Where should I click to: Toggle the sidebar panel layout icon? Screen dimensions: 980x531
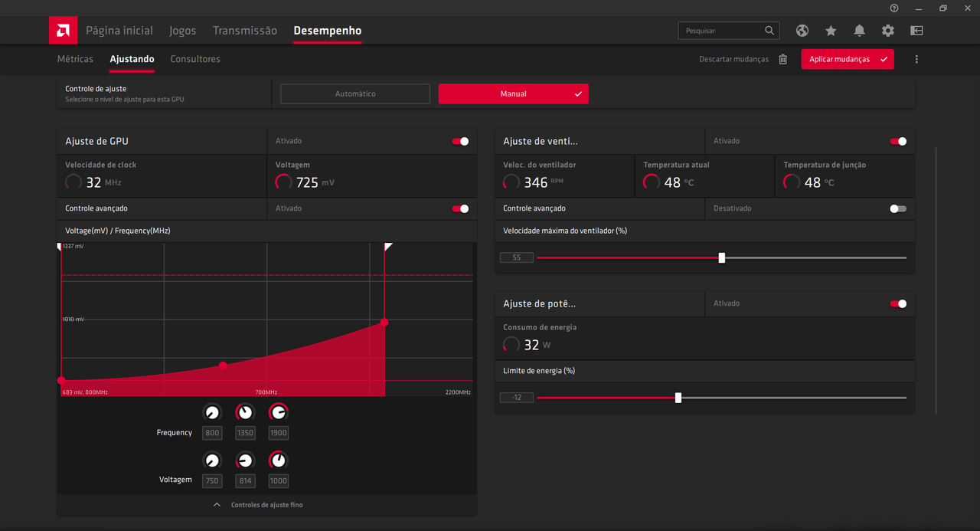tap(916, 31)
